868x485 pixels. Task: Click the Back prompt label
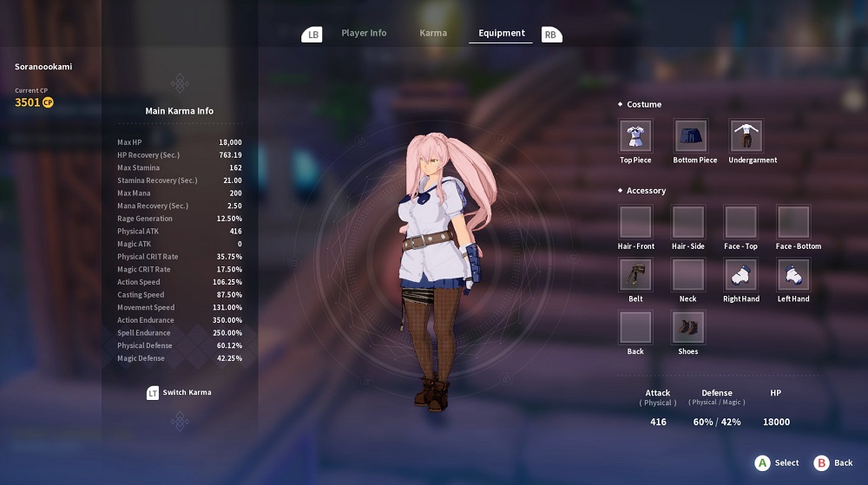click(x=843, y=463)
